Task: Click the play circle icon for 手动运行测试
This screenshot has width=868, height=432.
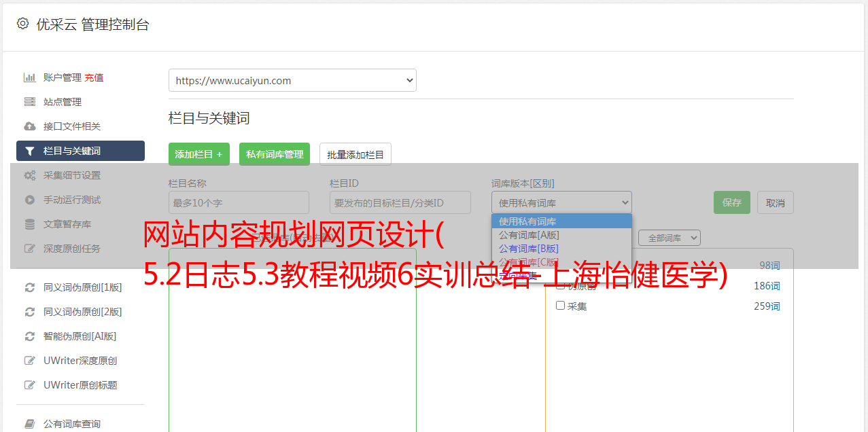Action: coord(30,200)
